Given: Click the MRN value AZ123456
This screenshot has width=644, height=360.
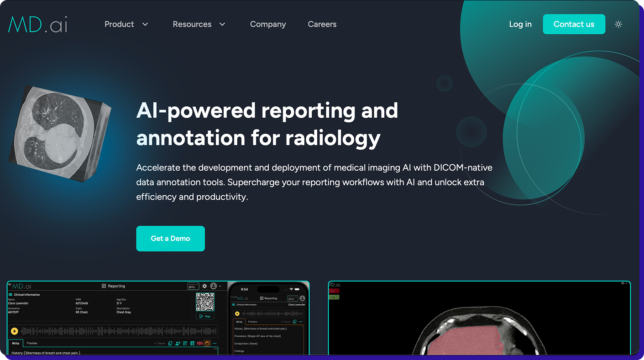Looking at the screenshot, I should point(82,303).
